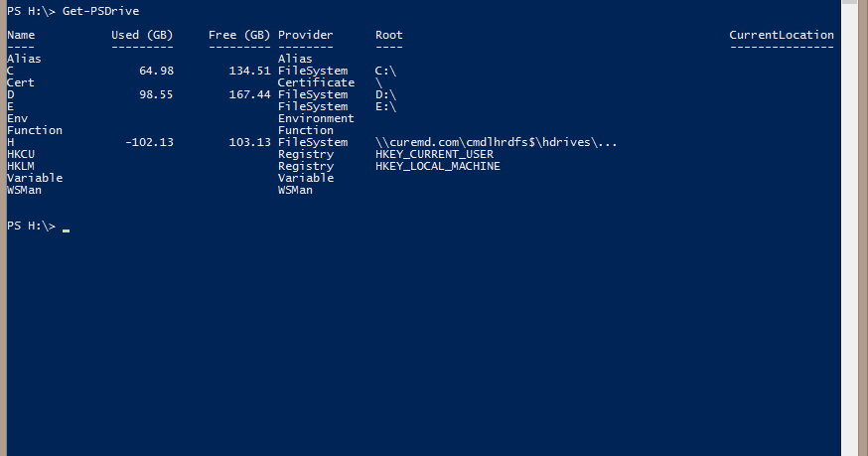
Task: Click the -102.13 used space value
Action: click(149, 142)
